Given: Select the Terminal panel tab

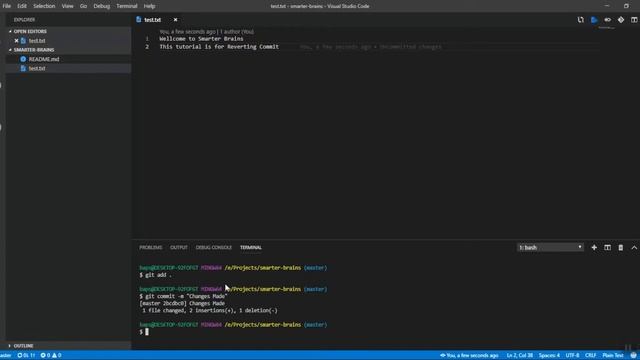Looking at the screenshot, I should coord(251,247).
